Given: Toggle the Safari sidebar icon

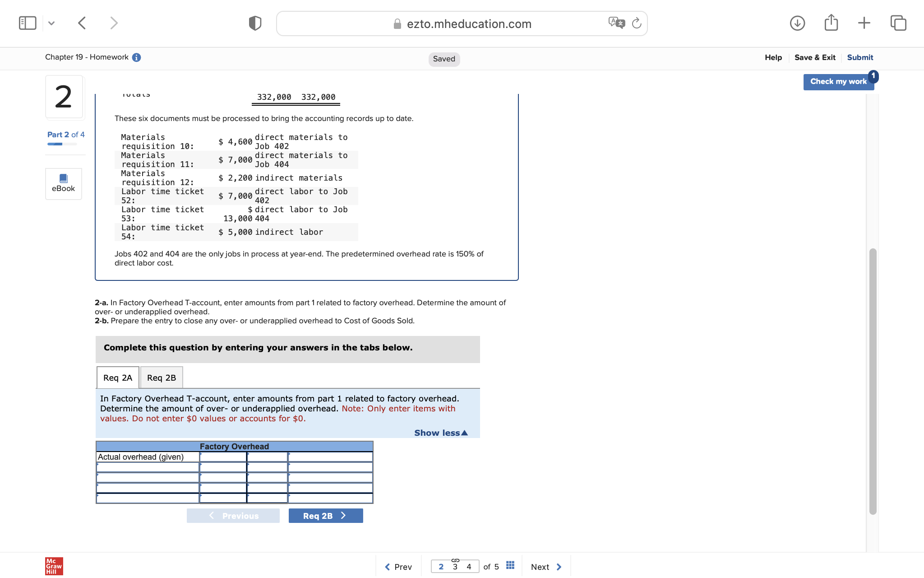Looking at the screenshot, I should [27, 22].
